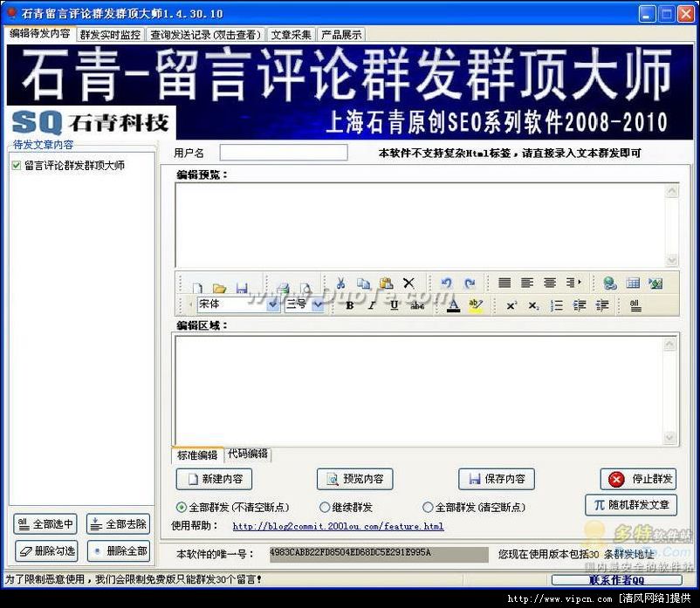The image size is (700, 608).
Task: Click the paste clipboard icon
Action: tap(386, 283)
